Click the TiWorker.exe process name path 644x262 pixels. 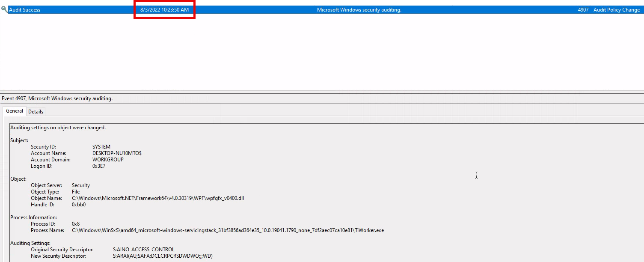[228, 230]
